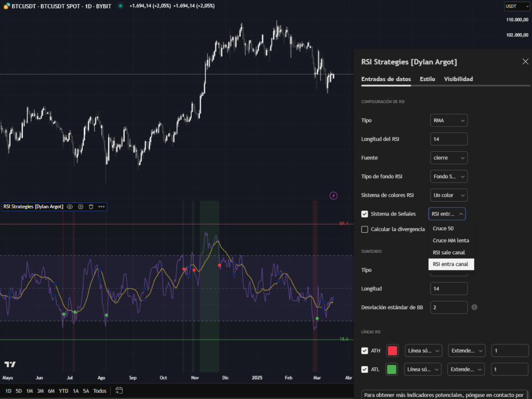Close the RSI Strategies settings panel
This screenshot has height=399, width=532.
525,61
